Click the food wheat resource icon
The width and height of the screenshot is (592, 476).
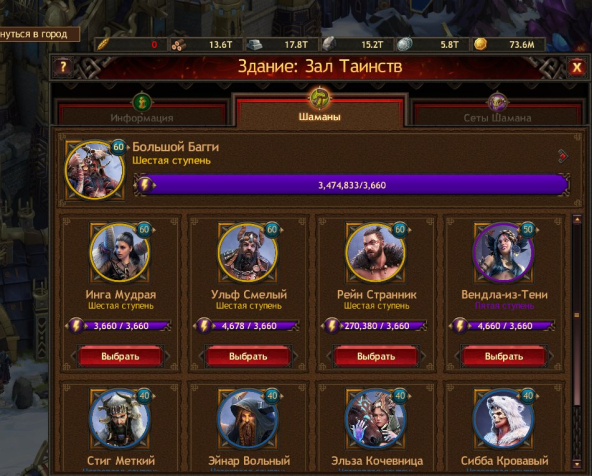(x=103, y=45)
